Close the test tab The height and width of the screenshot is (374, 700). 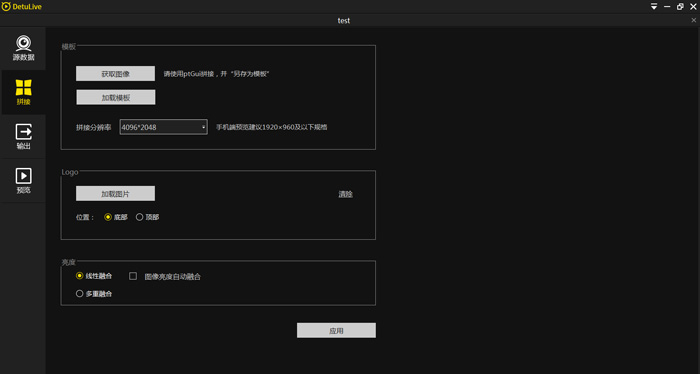pyautogui.click(x=693, y=20)
